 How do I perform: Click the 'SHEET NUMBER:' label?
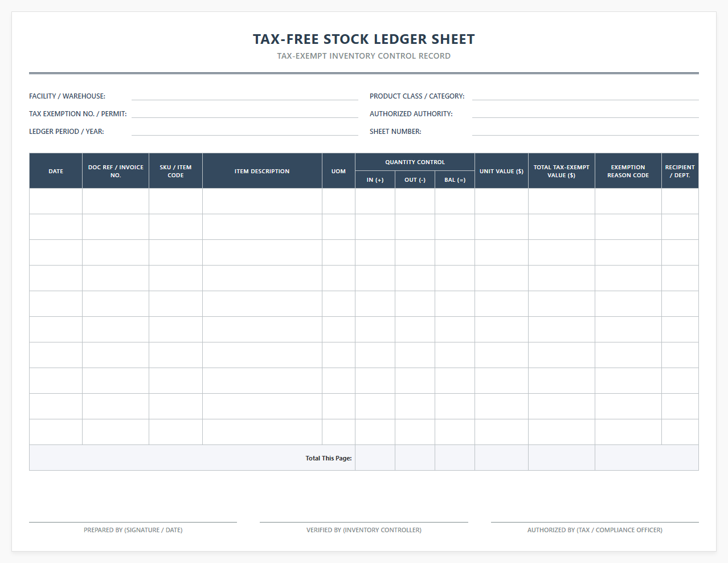click(x=395, y=132)
